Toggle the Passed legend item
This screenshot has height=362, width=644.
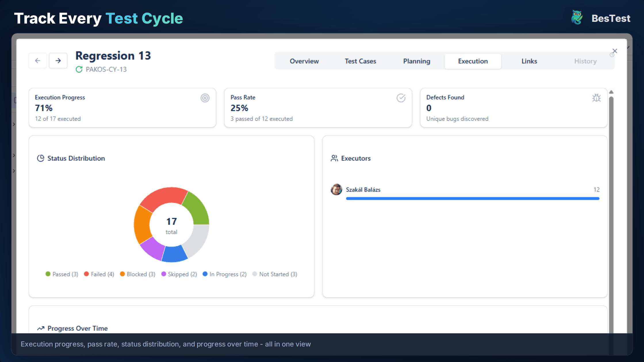[x=62, y=274]
